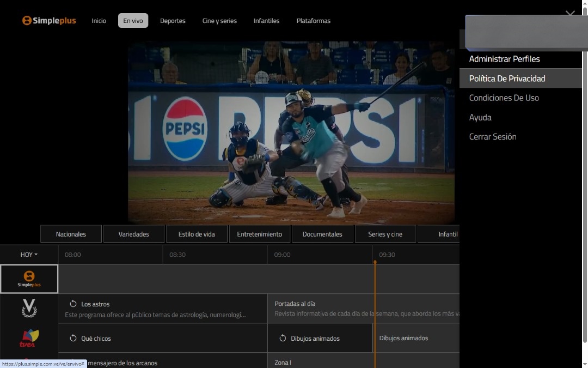
Task: Select the Venevision channel logo
Action: coord(29,308)
